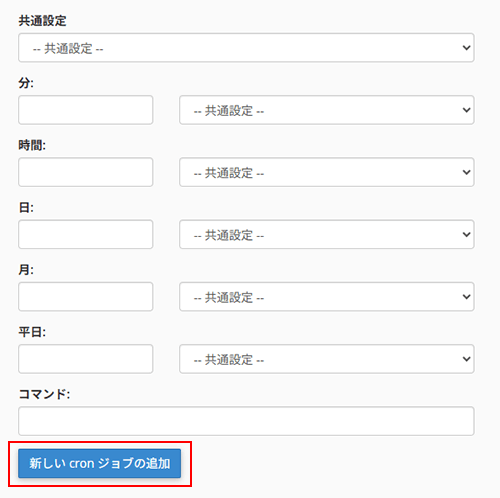
Task: Click the 平日: field label
Action: tap(32, 332)
